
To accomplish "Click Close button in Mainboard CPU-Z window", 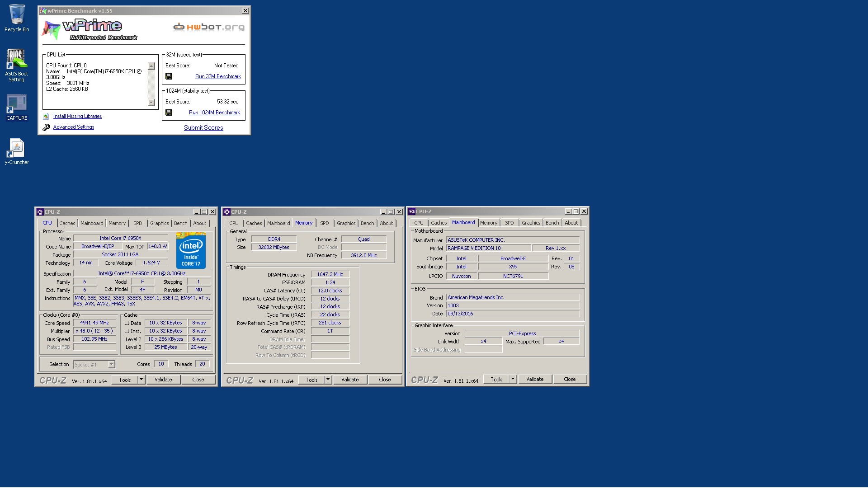I will [x=570, y=379].
